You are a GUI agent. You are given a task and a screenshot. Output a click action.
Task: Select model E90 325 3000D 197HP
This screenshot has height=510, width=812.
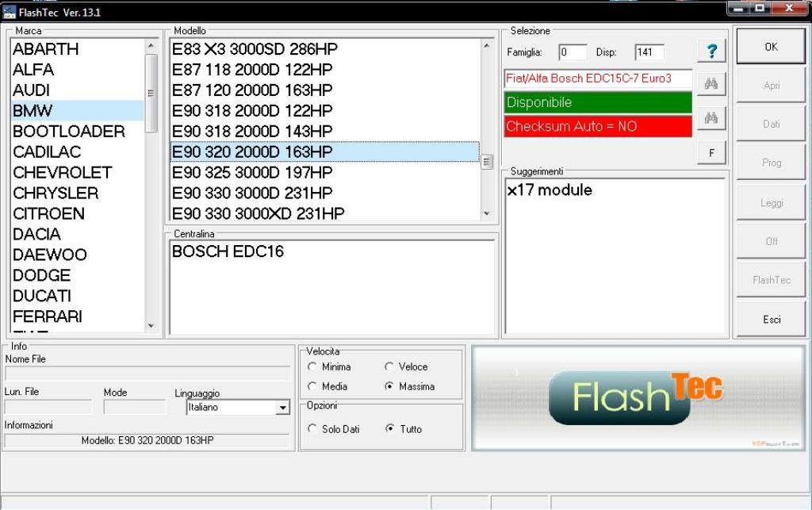324,172
